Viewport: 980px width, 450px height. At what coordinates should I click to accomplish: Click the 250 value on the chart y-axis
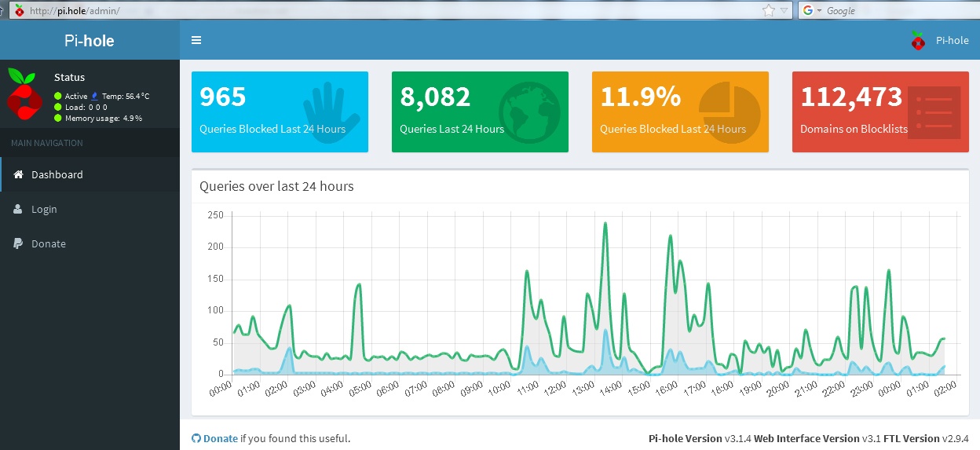pos(216,215)
